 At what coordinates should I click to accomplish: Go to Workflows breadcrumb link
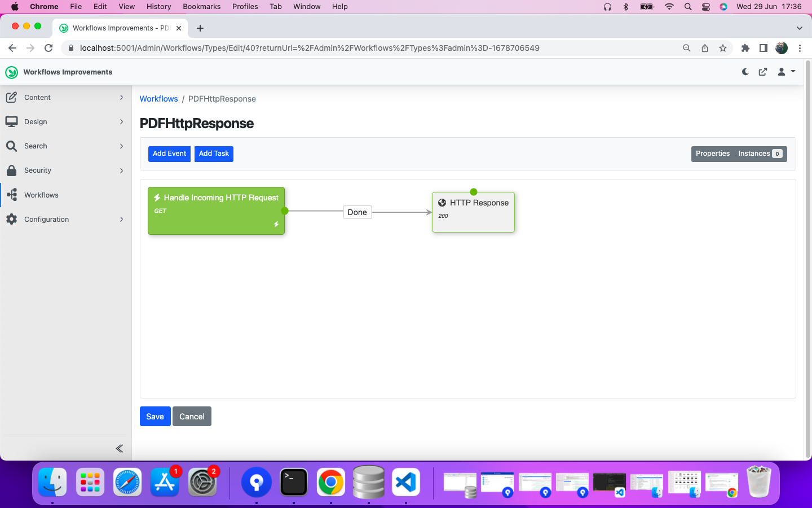point(158,99)
